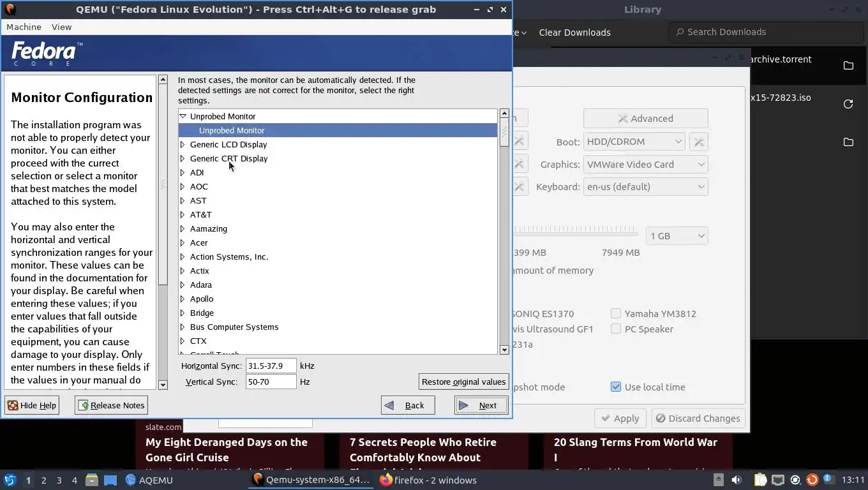This screenshot has width=868, height=490.
Task: Click the system clock showing 13:11
Action: coord(853,480)
